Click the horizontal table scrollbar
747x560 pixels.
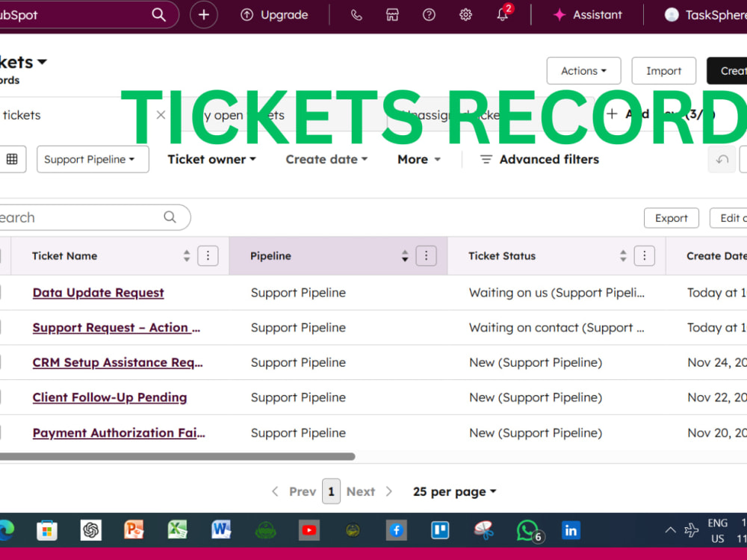click(177, 457)
